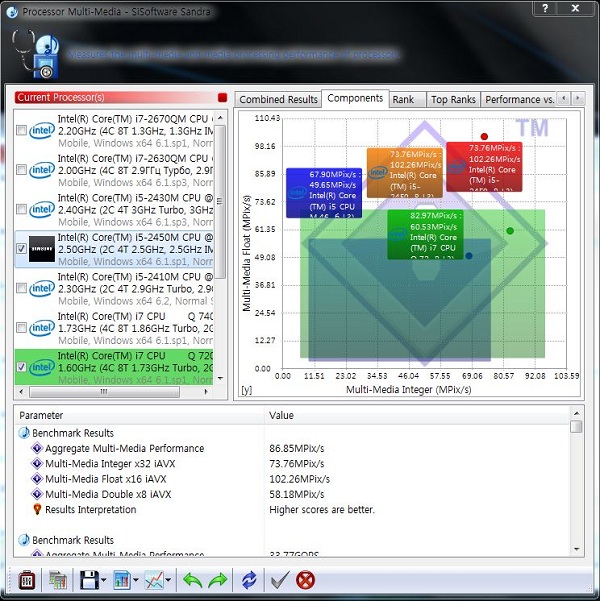Click the orange i5-2450 chart label
Screen dimensions: 600x601
[x=404, y=172]
